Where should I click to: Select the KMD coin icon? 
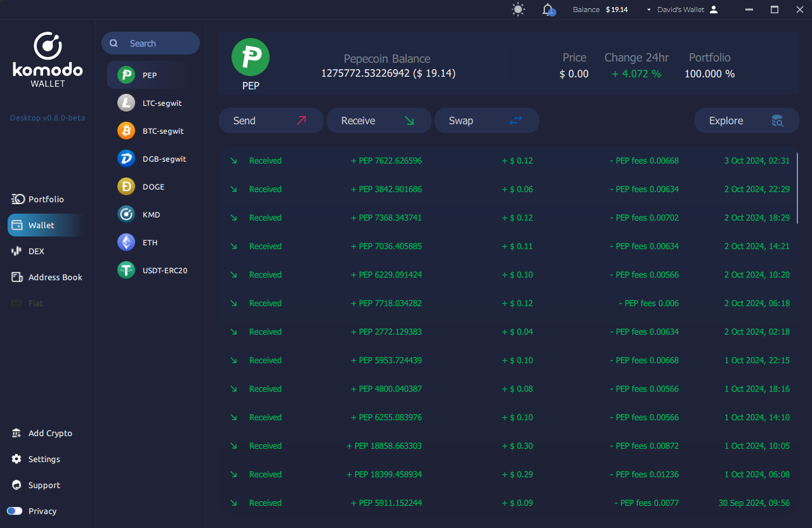[126, 215]
